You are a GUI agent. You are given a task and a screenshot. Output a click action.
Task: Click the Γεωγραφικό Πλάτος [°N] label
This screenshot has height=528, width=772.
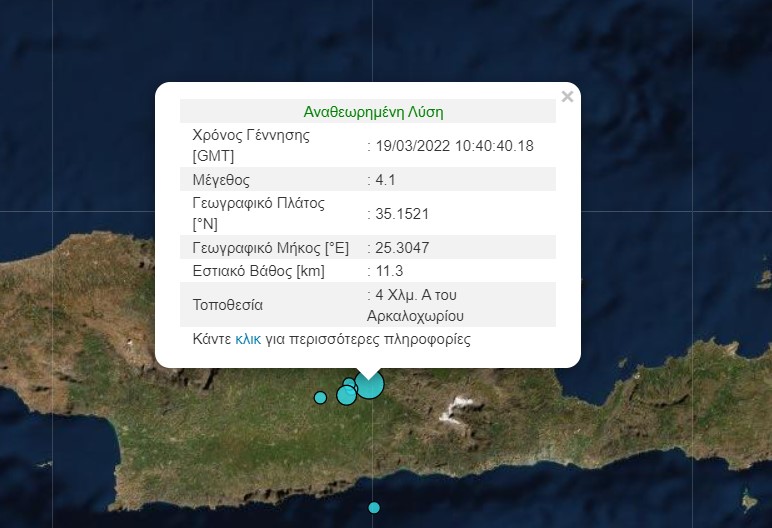coord(258,213)
